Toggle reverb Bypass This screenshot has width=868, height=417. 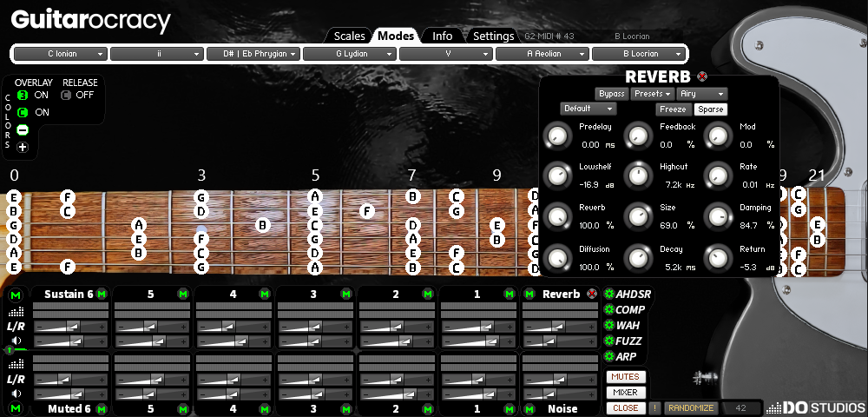pos(612,94)
